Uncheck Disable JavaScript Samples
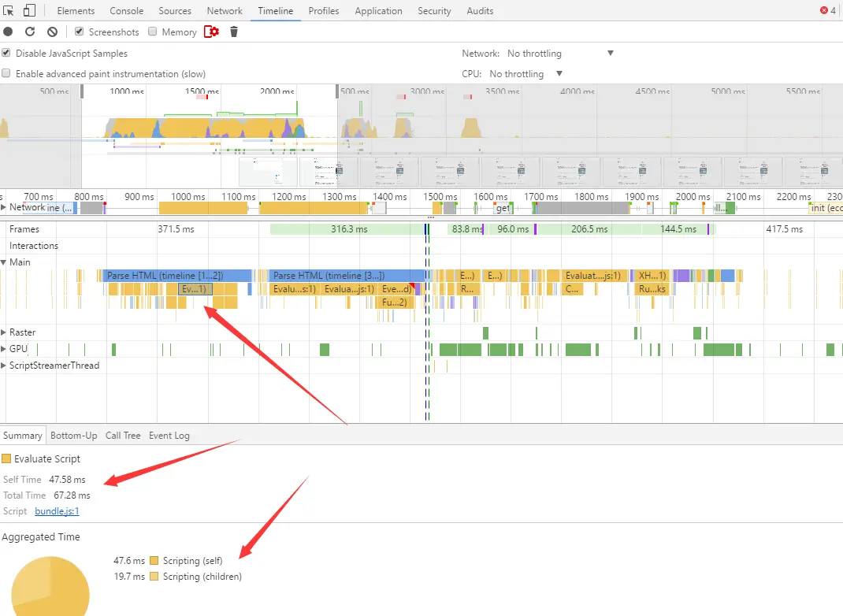843x616 pixels. 6,53
